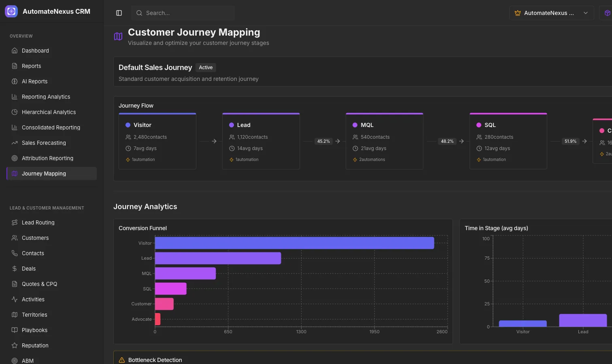Click the 48.2% conversion rate label
Viewport: 612px width, 364px height.
447,141
